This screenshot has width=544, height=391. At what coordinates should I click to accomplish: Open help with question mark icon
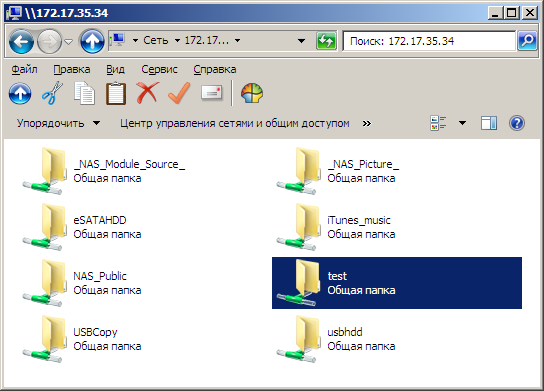coord(517,123)
